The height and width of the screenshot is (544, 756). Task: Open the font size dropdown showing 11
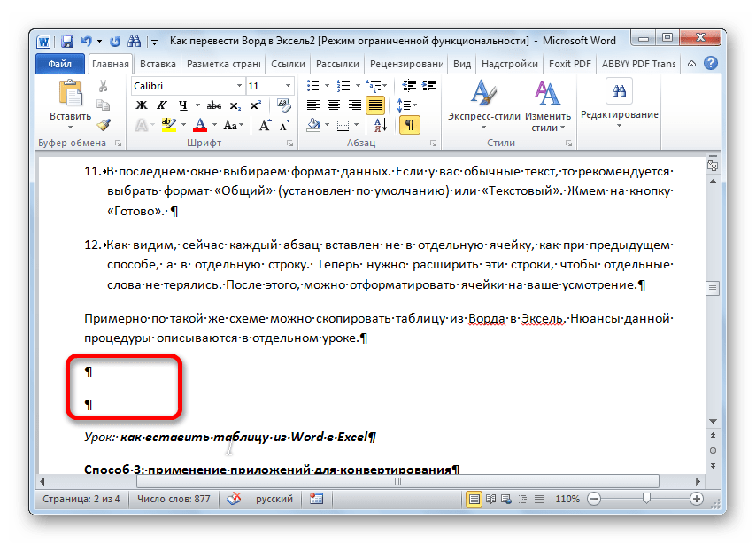271,86
